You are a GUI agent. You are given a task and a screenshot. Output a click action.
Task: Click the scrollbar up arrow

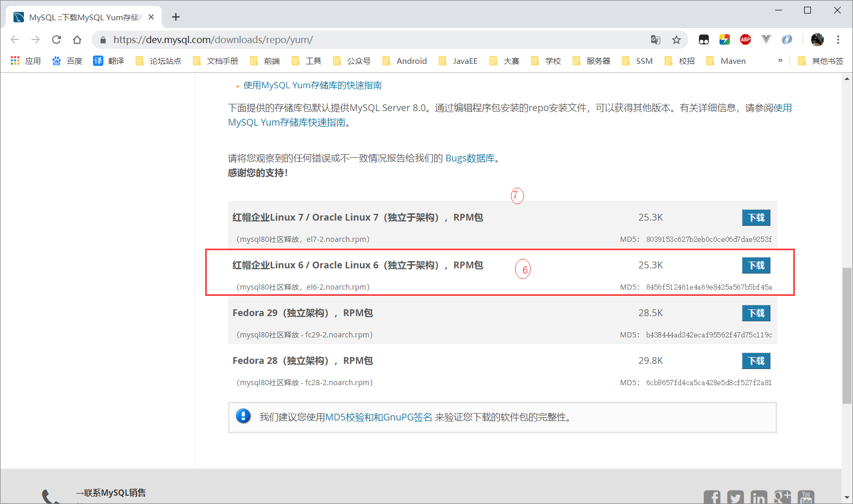tap(847, 79)
